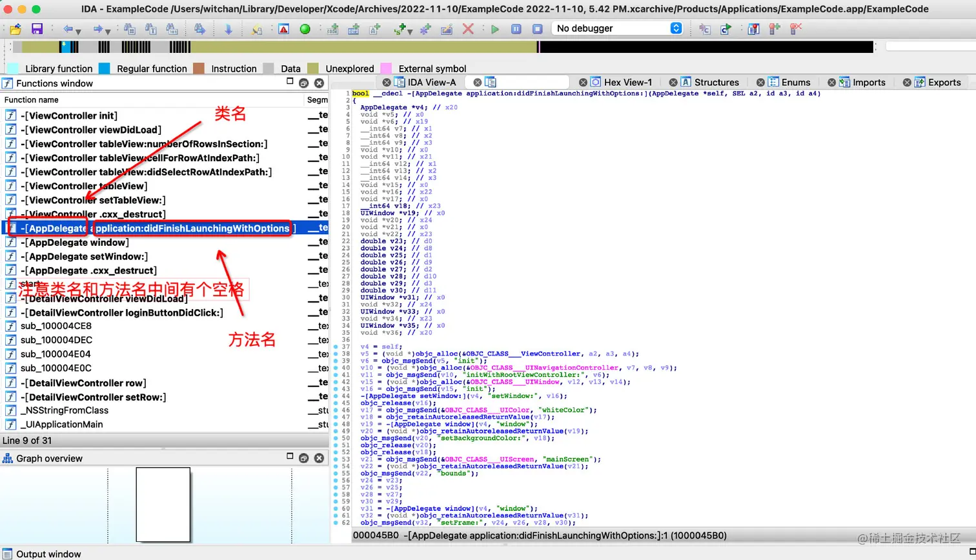This screenshot has width=976, height=560.
Task: Click the navigation band above the legend
Action: (x=258, y=46)
